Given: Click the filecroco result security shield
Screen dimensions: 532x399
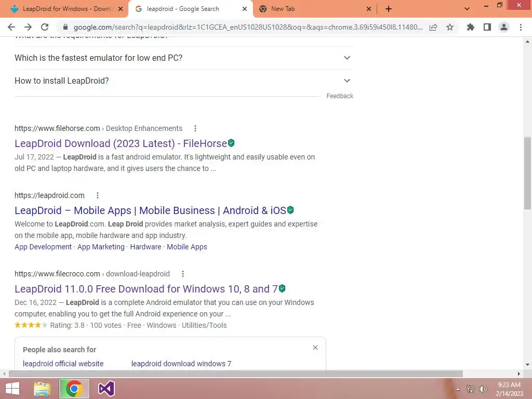Looking at the screenshot, I should pos(282,288).
